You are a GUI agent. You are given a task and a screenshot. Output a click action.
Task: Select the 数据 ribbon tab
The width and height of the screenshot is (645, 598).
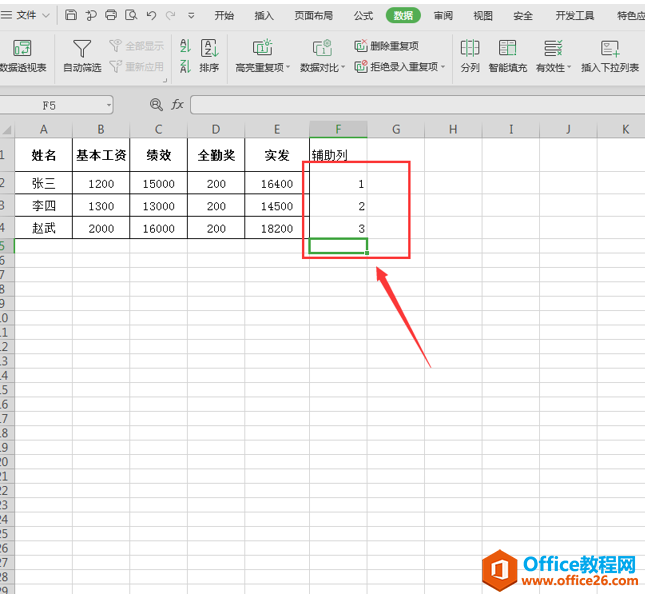tap(403, 16)
